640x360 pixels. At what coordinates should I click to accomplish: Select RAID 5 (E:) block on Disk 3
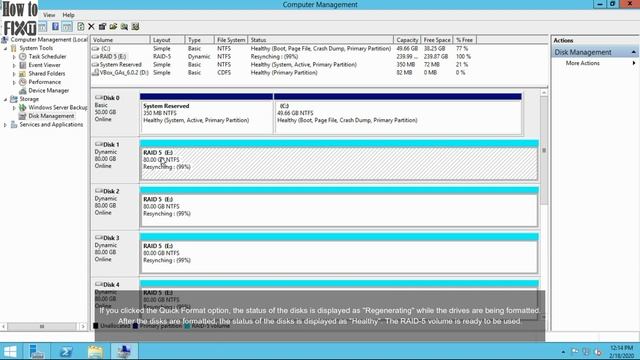click(339, 253)
